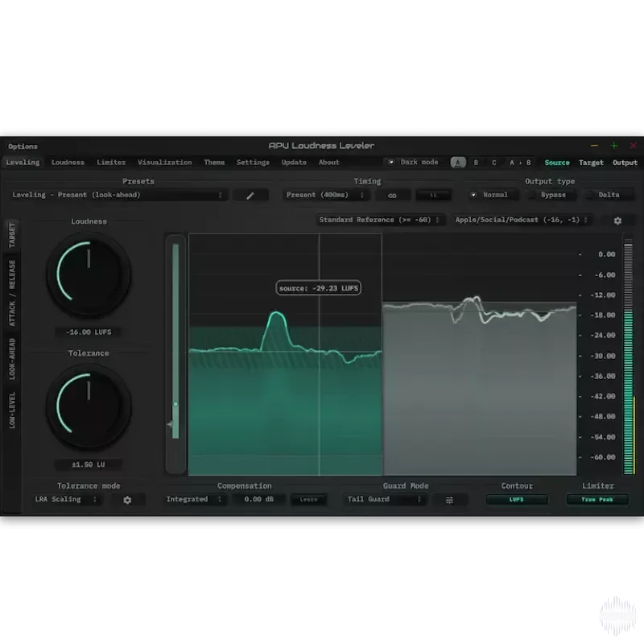Screen dimensions: 644x644
Task: Switch to the Theme tab
Action: (x=214, y=163)
